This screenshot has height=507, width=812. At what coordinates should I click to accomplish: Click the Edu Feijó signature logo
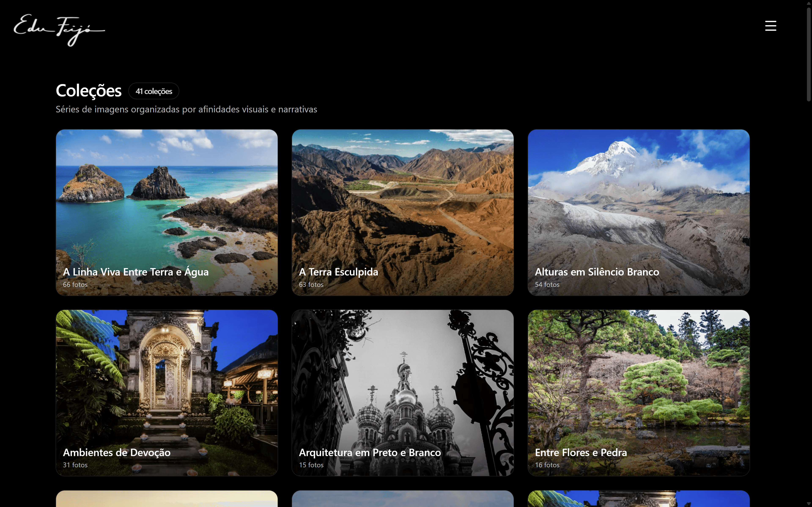pos(59,30)
